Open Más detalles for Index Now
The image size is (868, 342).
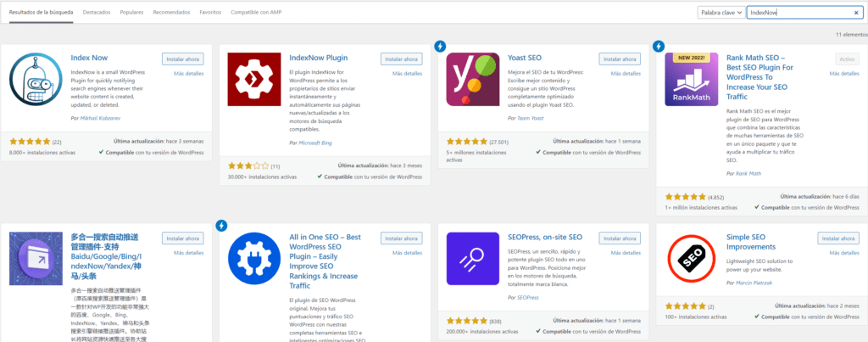point(189,73)
